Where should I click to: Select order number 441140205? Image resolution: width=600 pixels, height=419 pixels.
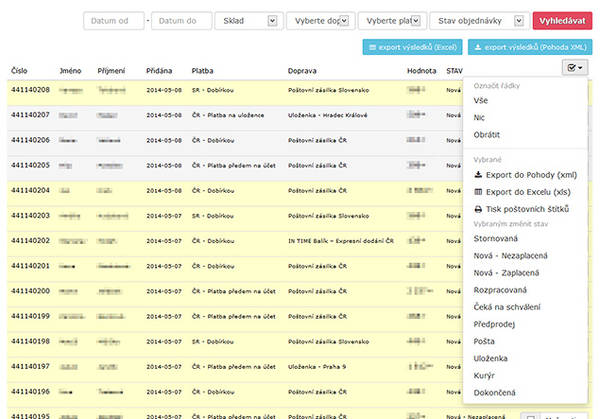(x=30, y=165)
